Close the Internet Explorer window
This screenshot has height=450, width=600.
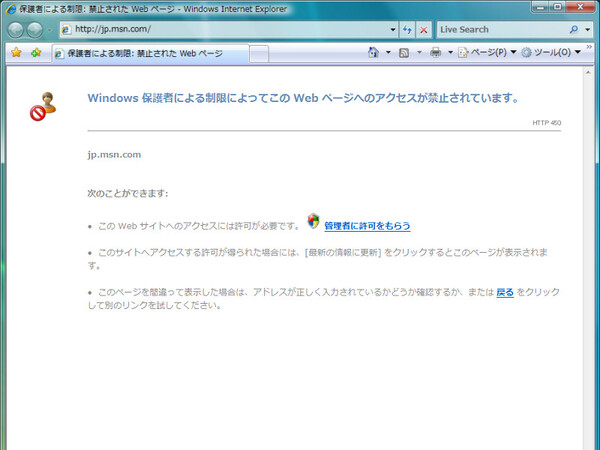tap(580, 7)
